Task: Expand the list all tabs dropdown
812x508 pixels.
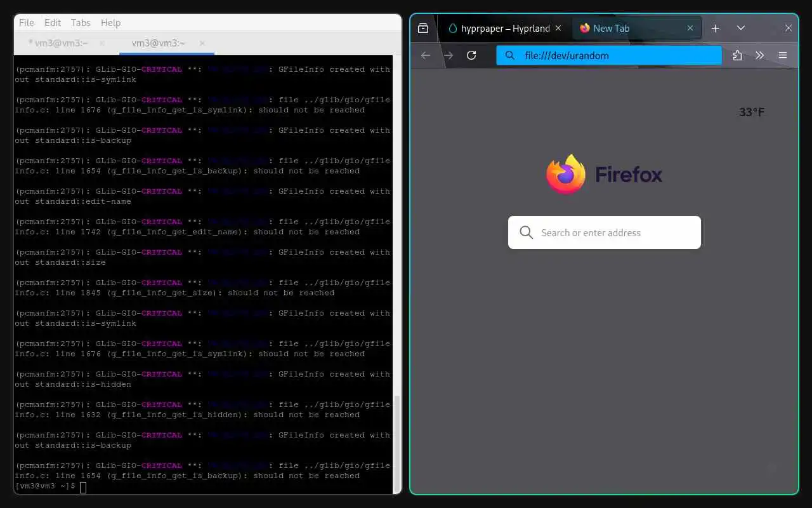Action: point(740,28)
